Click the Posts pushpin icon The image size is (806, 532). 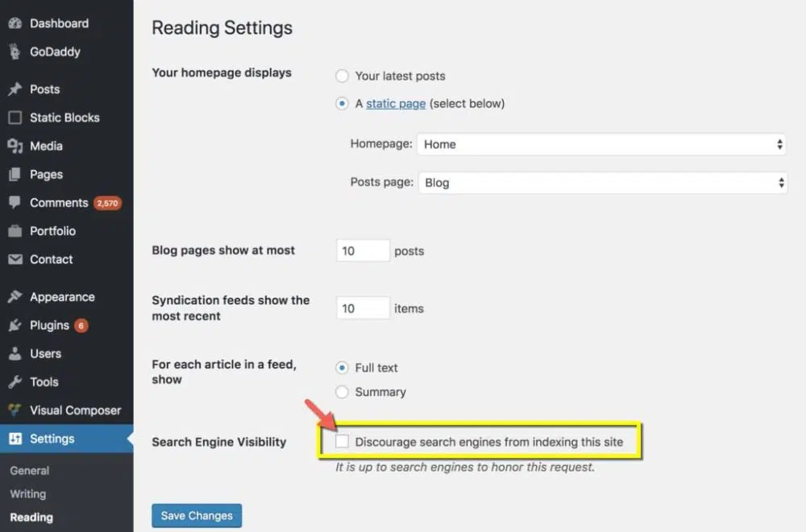tap(15, 89)
